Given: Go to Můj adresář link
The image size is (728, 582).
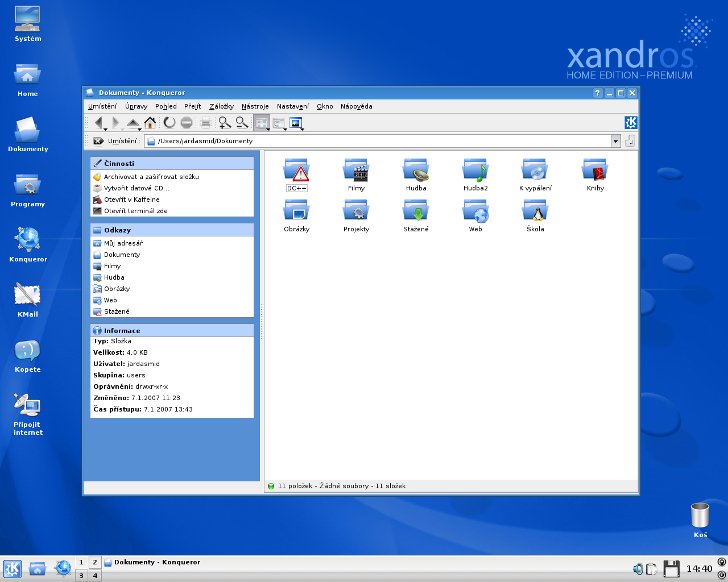Looking at the screenshot, I should [x=123, y=243].
